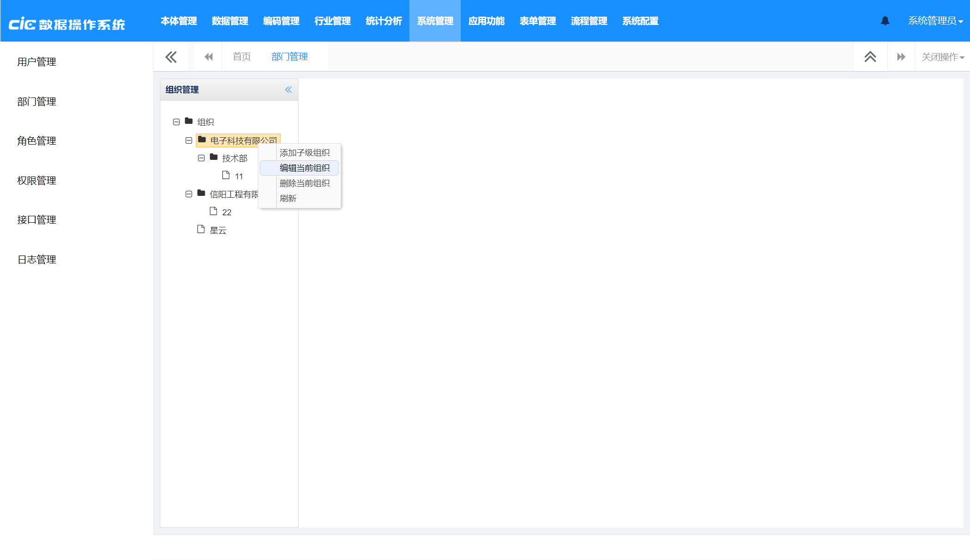Switch to the 首页 tab

point(242,57)
